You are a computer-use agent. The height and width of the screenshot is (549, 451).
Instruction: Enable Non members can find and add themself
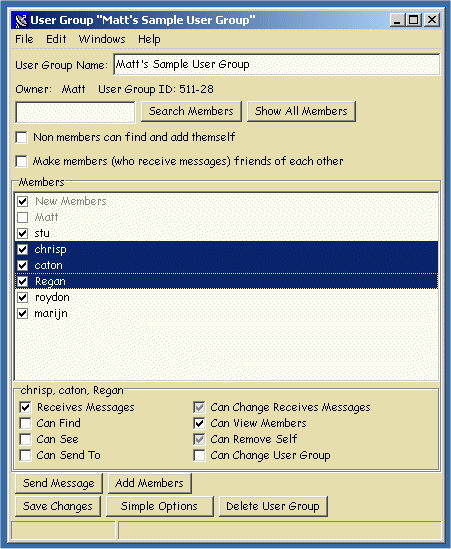tap(22, 137)
